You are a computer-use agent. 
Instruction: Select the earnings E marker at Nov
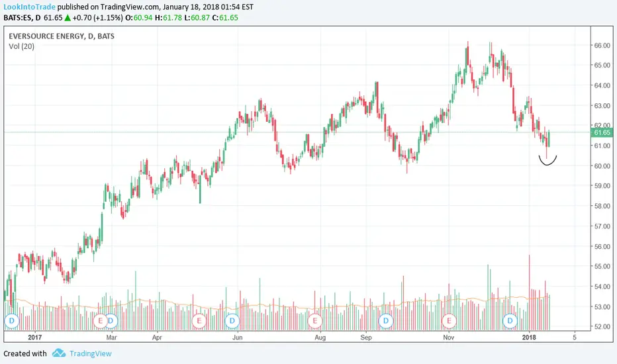click(449, 321)
